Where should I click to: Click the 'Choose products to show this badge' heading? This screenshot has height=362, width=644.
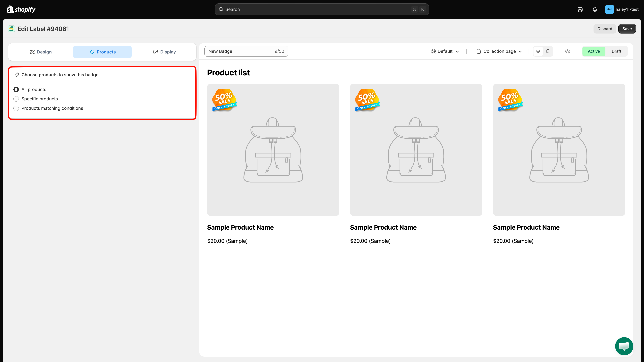[x=60, y=75]
